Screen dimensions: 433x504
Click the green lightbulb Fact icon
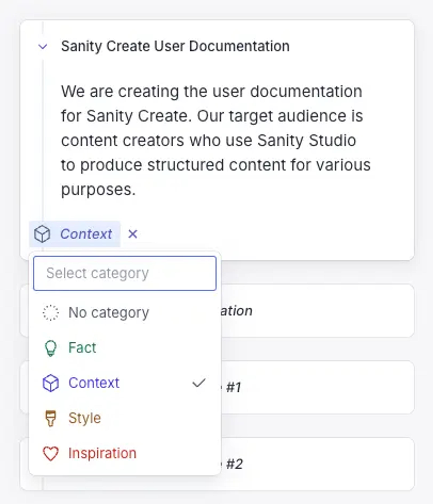click(51, 348)
